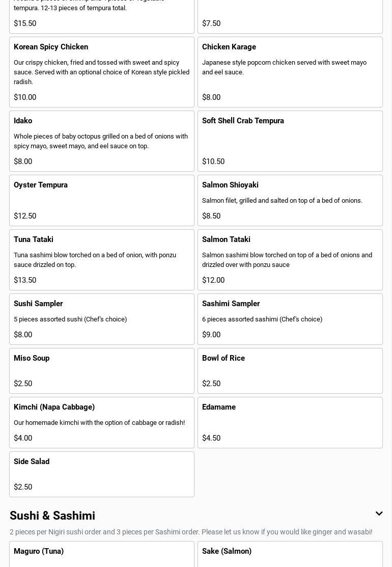Add the Miso Soup item

pyautogui.click(x=102, y=371)
